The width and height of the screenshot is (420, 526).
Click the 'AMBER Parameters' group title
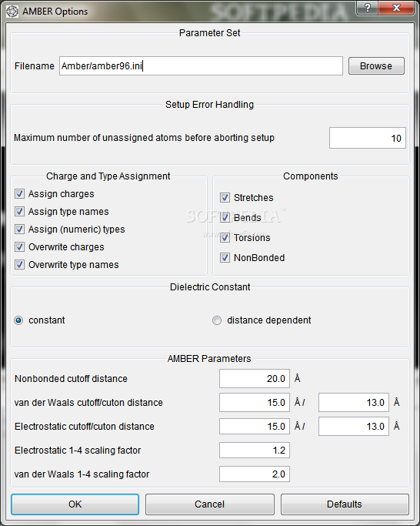(x=209, y=359)
